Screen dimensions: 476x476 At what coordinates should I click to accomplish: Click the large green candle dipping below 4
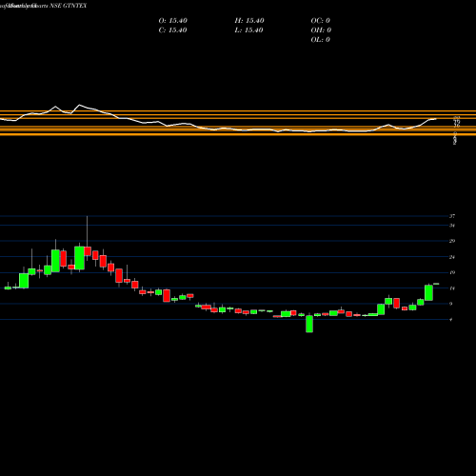[309, 324]
